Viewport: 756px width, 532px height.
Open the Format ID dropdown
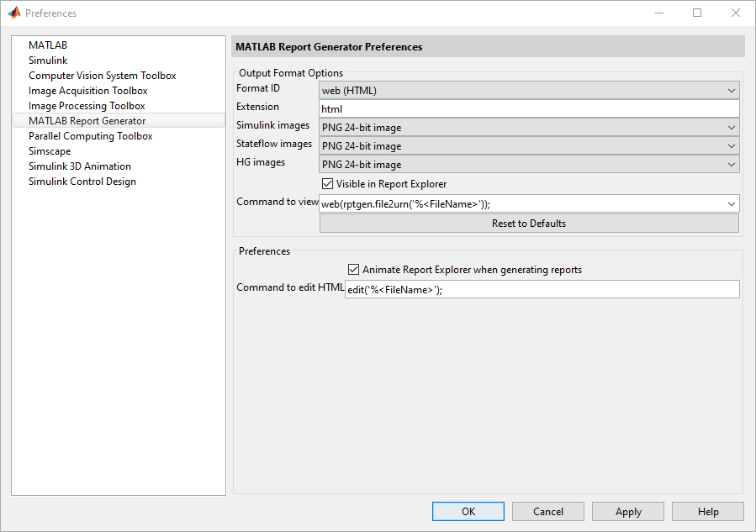coord(731,90)
